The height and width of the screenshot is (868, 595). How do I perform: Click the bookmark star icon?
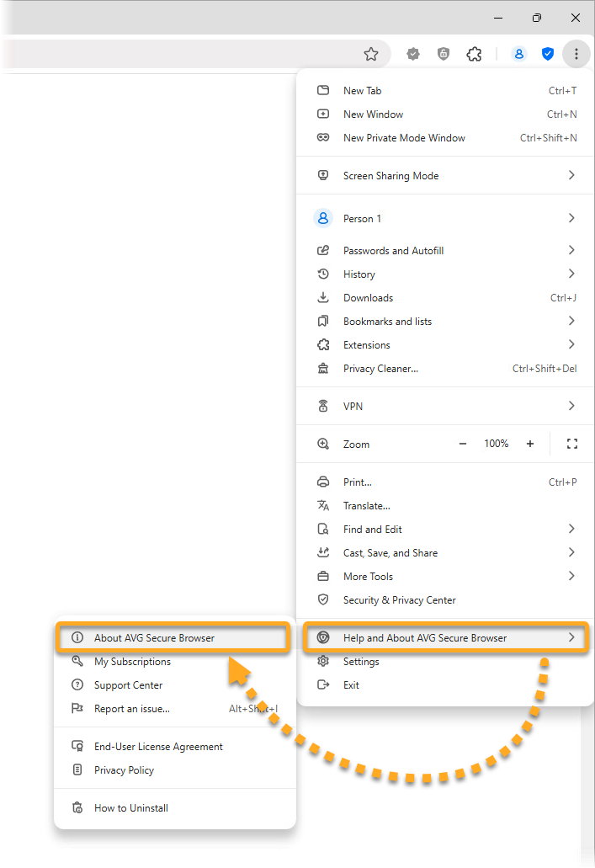(x=371, y=54)
